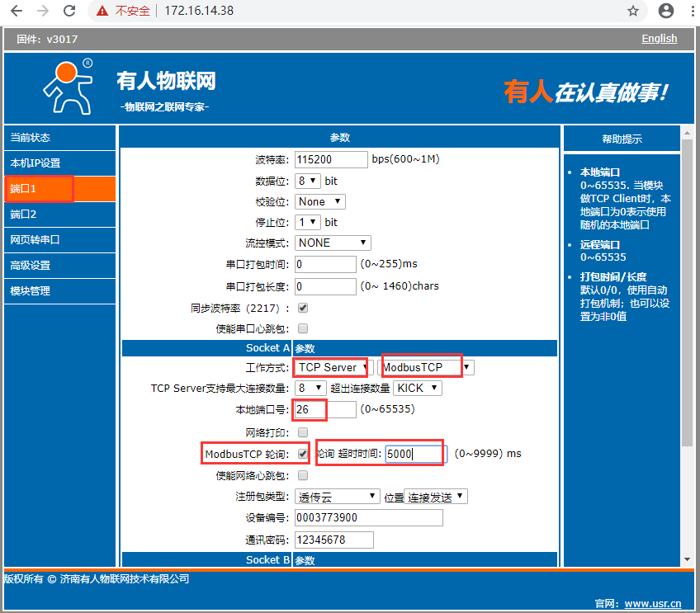
Task: Click the not-secure warning triangle icon
Action: pyautogui.click(x=102, y=11)
